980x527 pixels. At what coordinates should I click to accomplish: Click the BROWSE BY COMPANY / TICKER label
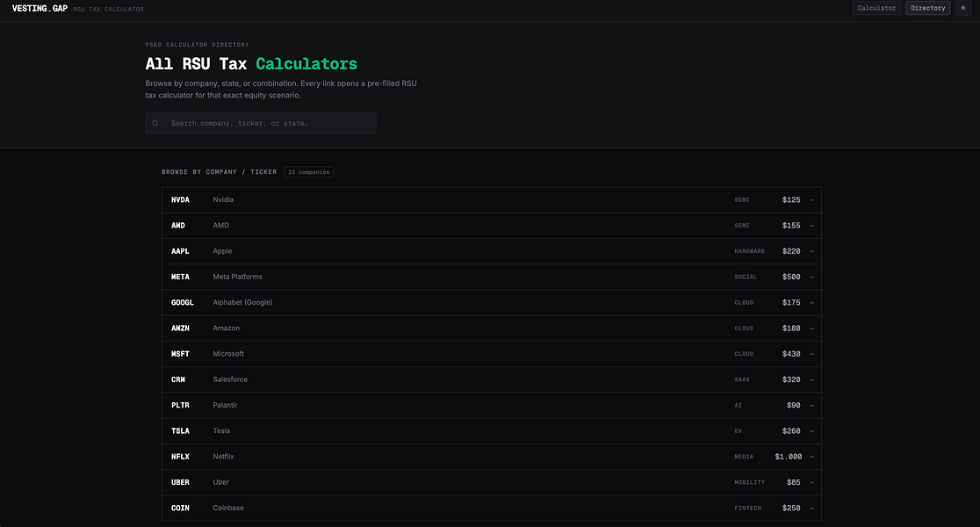click(x=219, y=172)
